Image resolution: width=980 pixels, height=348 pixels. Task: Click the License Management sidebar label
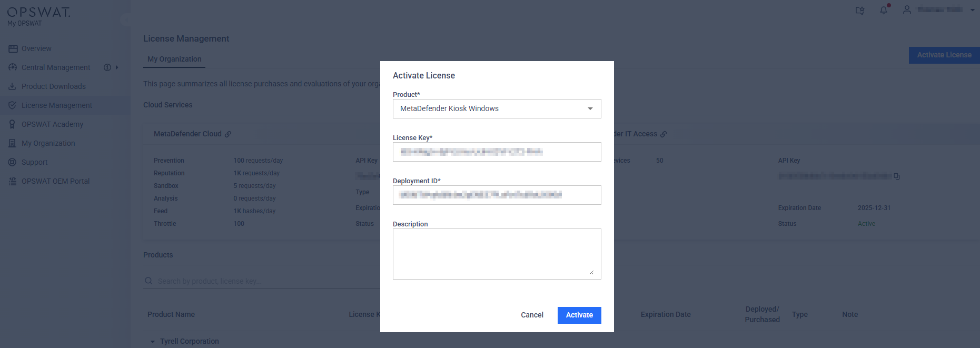pyautogui.click(x=57, y=105)
